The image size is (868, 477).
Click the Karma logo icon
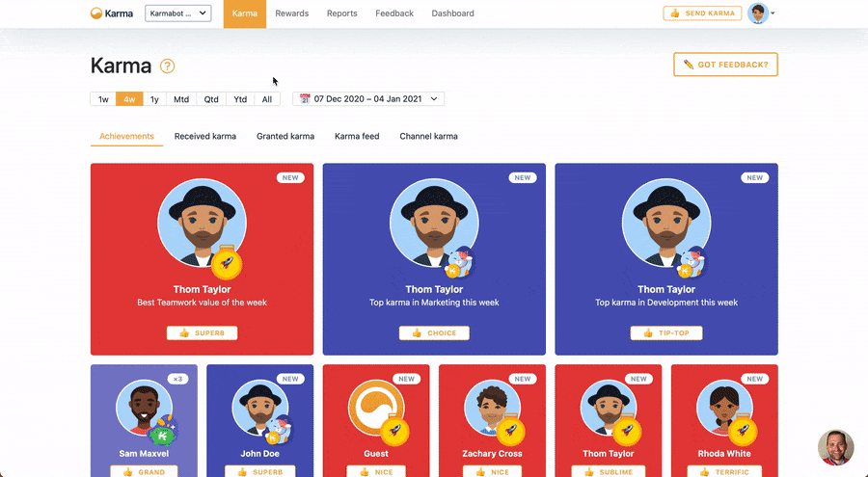click(96, 13)
